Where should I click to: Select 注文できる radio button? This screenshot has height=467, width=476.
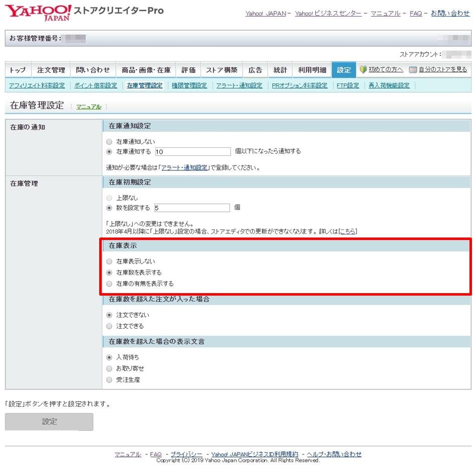[x=109, y=326]
